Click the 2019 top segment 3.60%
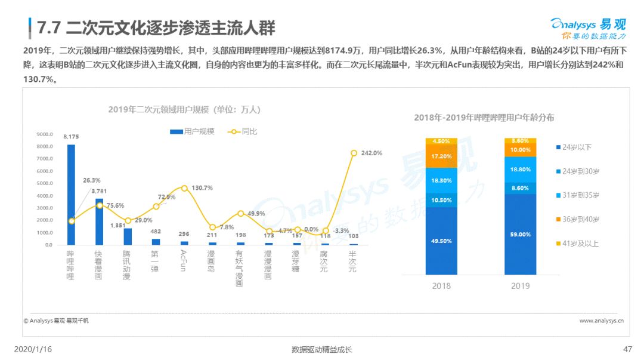This screenshot has width=644, height=363. [521, 140]
